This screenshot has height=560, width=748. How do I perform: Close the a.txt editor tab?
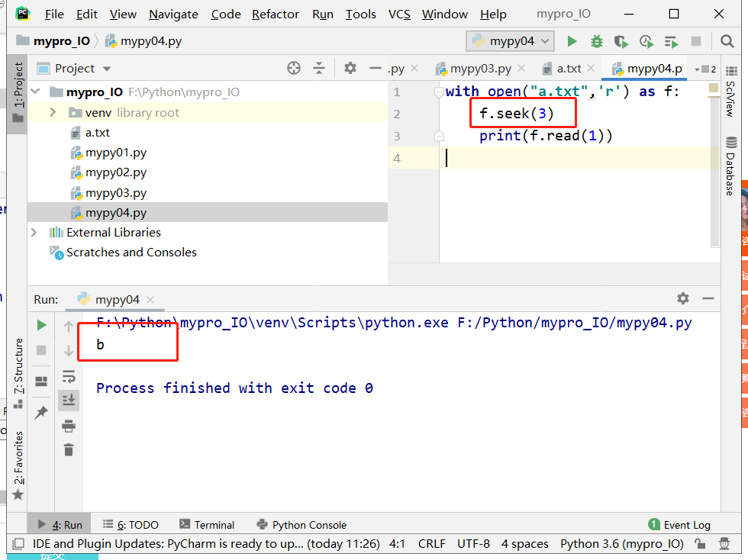click(x=591, y=68)
